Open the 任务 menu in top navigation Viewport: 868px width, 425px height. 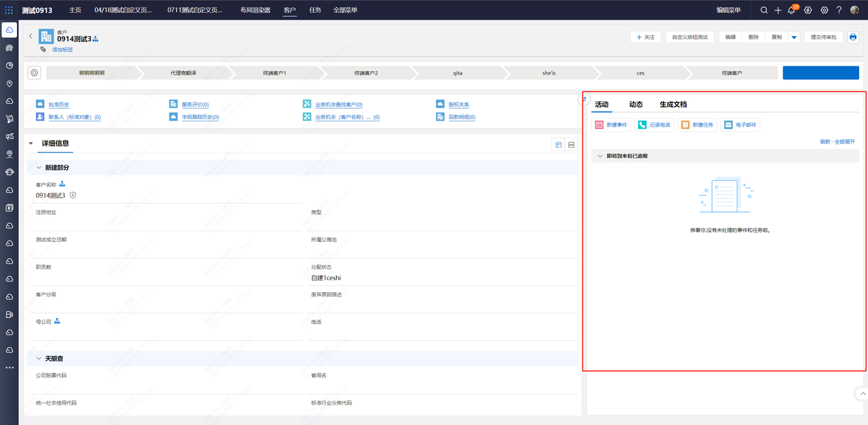tap(315, 10)
